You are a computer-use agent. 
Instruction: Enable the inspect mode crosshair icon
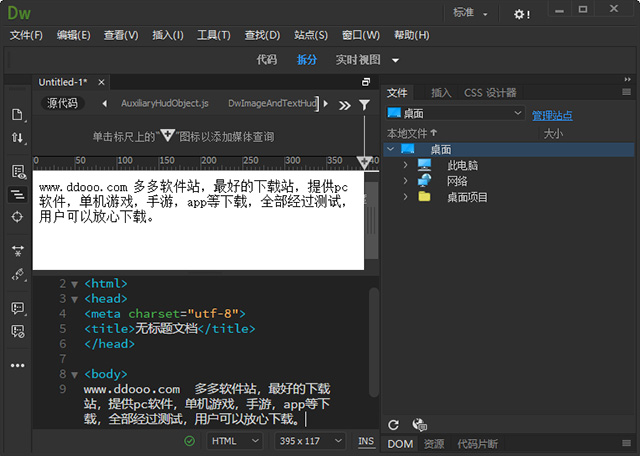18,217
